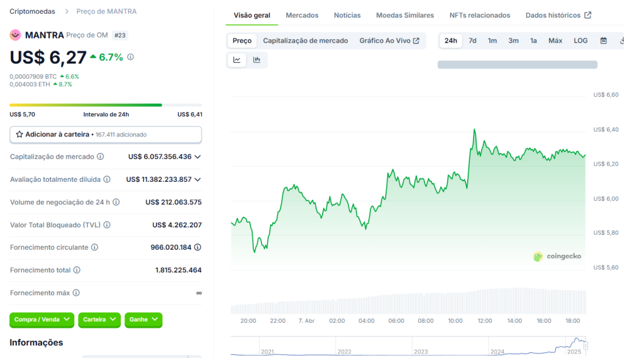
Task: Click the star icon in Adicionar à carteira
Action: click(x=19, y=135)
